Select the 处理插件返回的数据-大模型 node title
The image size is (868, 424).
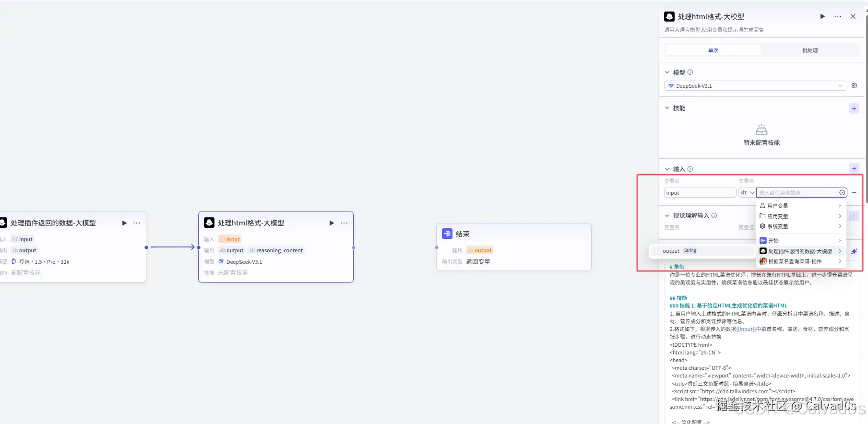53,223
